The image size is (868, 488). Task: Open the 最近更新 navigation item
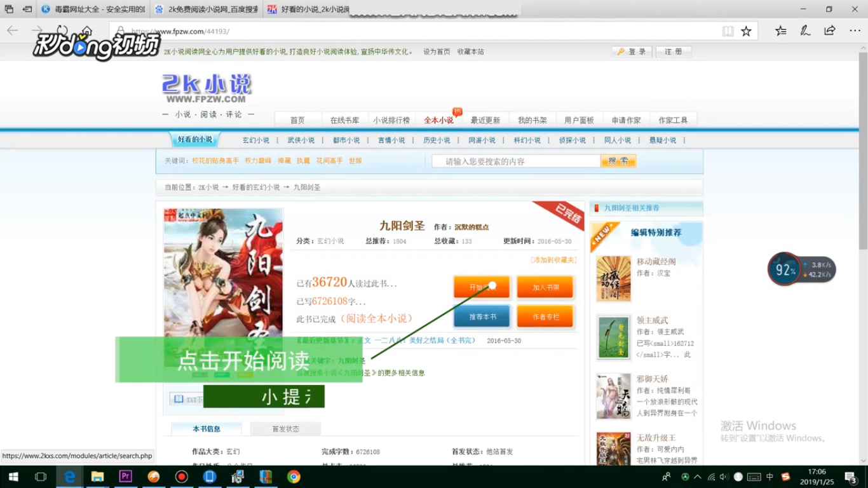[485, 120]
